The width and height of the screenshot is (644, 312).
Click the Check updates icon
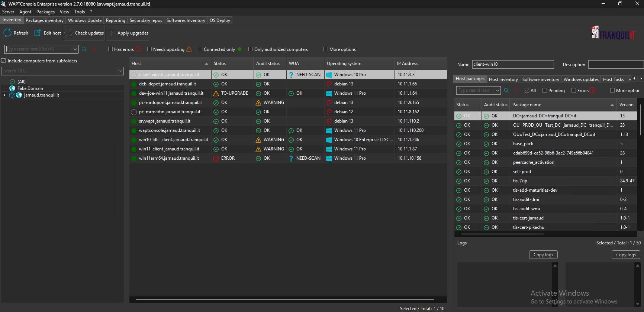[69, 33]
